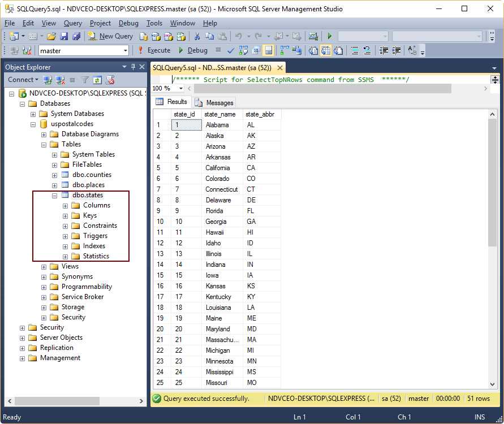The height and width of the screenshot is (424, 504).
Task: Click Disconnect icon in Object Explorer
Action: pyautogui.click(x=60, y=80)
